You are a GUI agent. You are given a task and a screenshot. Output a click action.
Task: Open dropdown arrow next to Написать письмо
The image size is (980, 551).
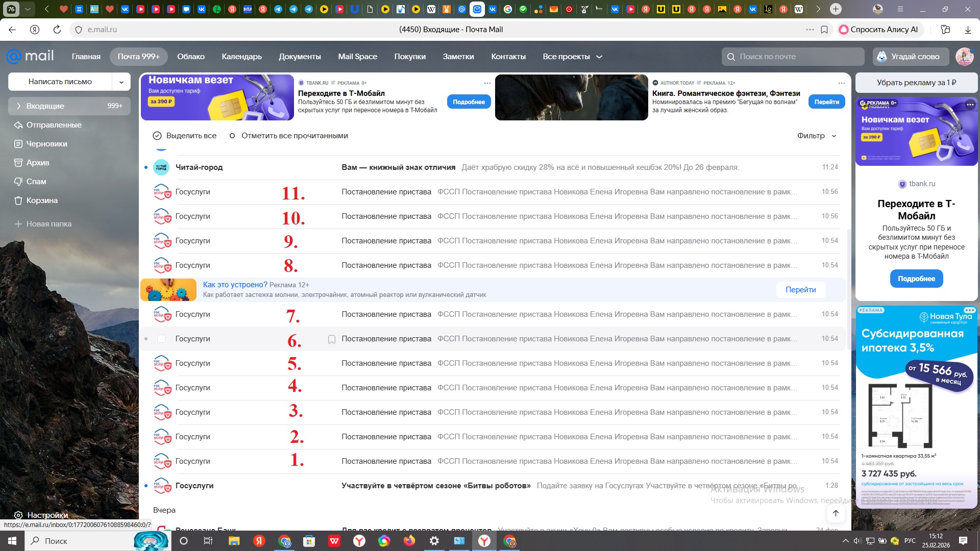point(121,82)
